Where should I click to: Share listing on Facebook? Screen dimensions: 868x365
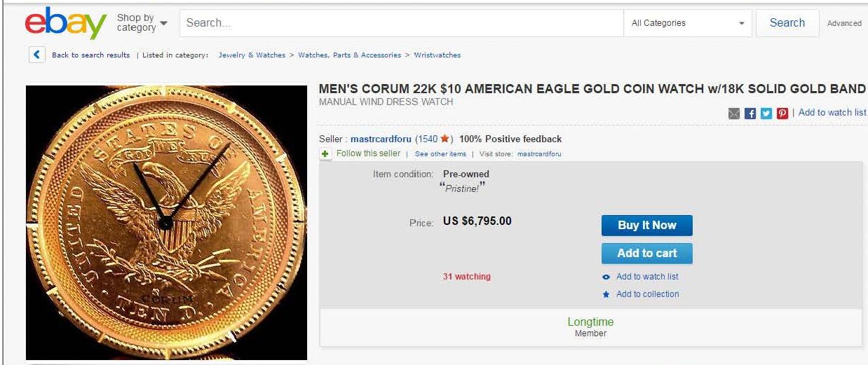pyautogui.click(x=750, y=113)
